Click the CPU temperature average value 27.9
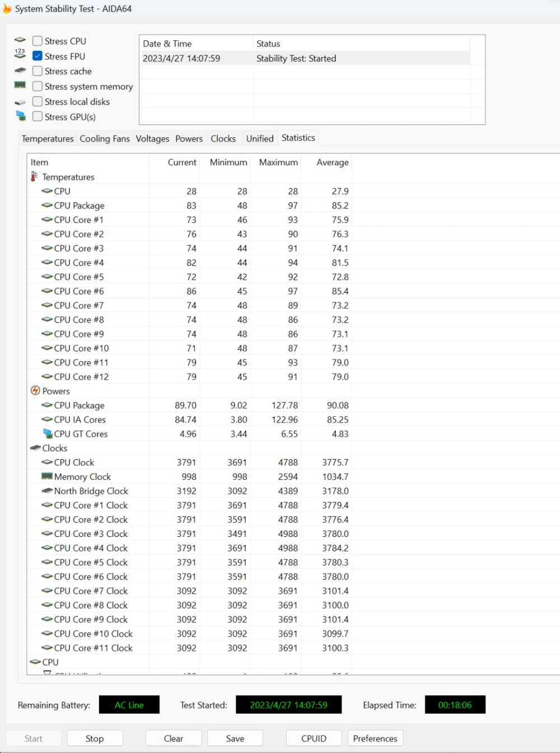Image resolution: width=560 pixels, height=753 pixels. click(340, 191)
